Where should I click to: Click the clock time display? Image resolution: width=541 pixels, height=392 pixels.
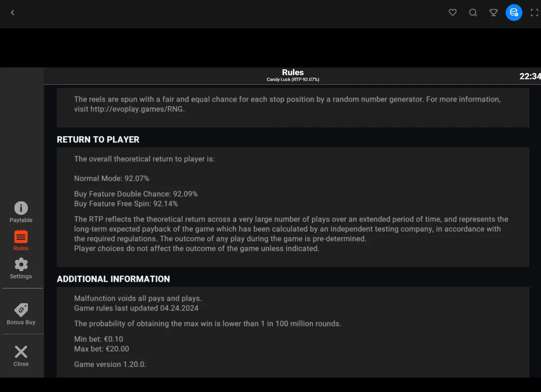[530, 76]
